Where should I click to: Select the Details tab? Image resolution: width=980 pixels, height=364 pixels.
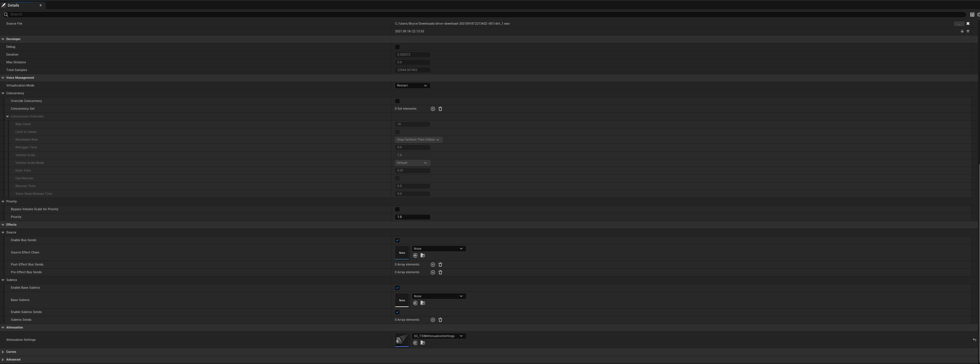[x=13, y=5]
